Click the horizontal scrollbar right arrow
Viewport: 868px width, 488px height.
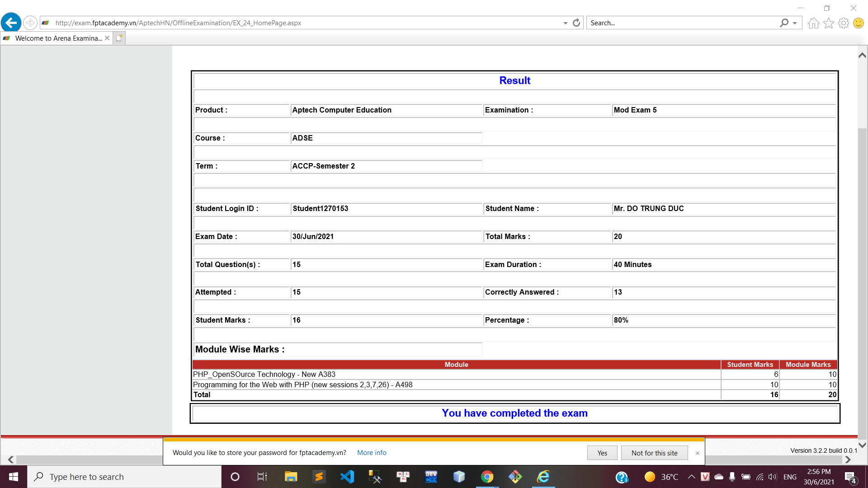[848, 460]
